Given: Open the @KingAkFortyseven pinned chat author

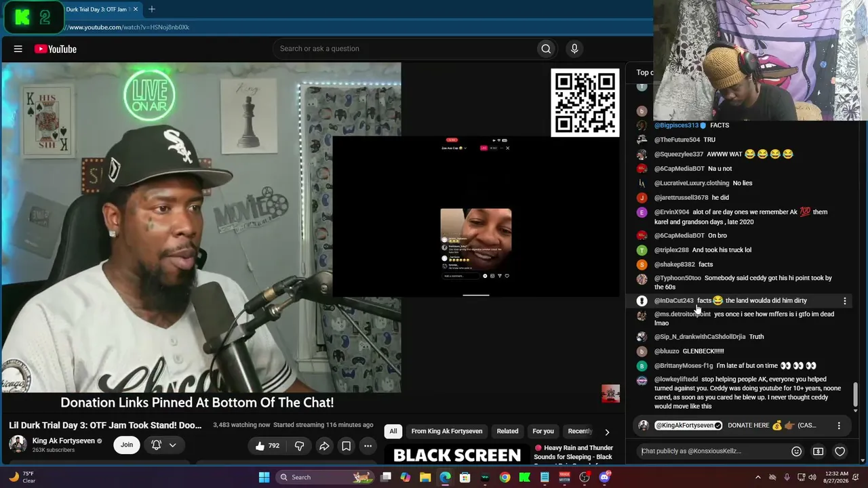Looking at the screenshot, I should [x=688, y=426].
